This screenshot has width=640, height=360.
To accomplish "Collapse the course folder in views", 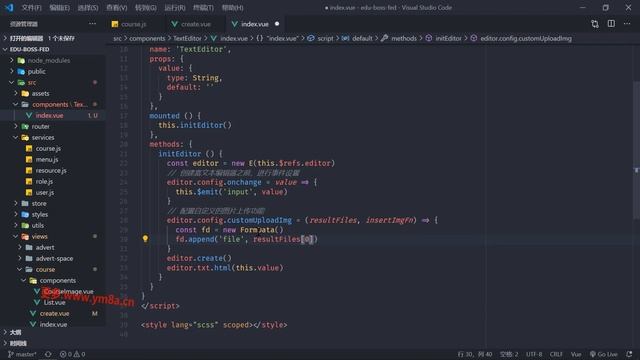I will (x=53, y=270).
